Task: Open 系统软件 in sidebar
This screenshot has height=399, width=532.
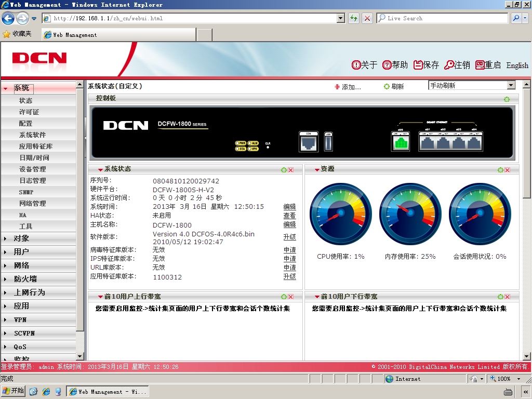Action: 33,135
